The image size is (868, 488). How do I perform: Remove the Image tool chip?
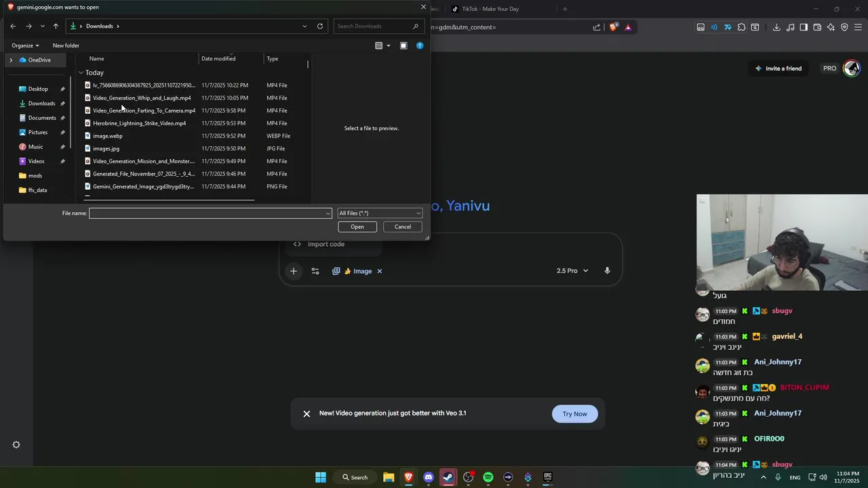click(380, 271)
